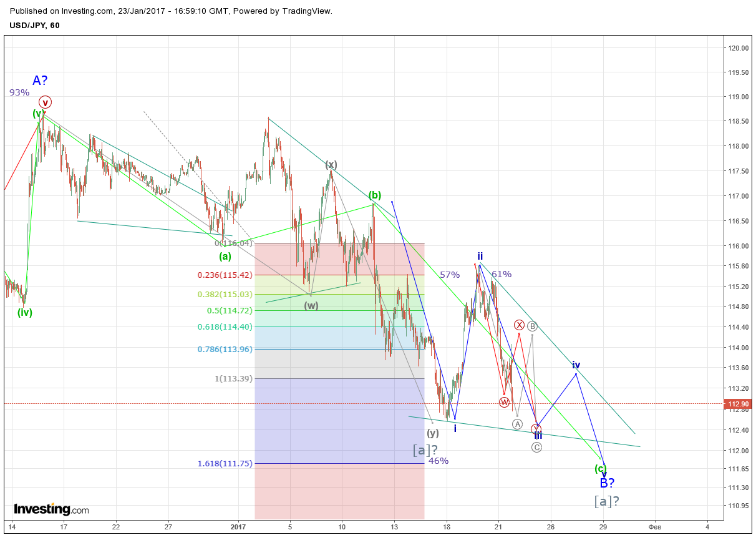
Task: Click the gray (x) wave label
Action: [x=331, y=165]
